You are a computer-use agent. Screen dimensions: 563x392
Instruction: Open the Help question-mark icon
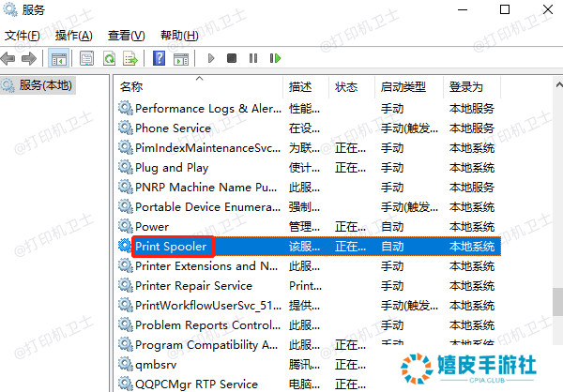160,58
